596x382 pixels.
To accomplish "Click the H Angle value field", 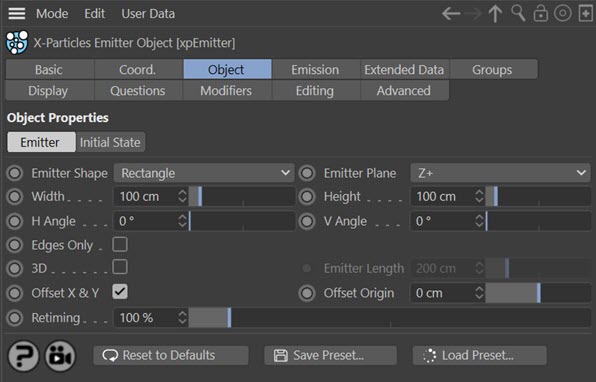I will pyautogui.click(x=145, y=221).
